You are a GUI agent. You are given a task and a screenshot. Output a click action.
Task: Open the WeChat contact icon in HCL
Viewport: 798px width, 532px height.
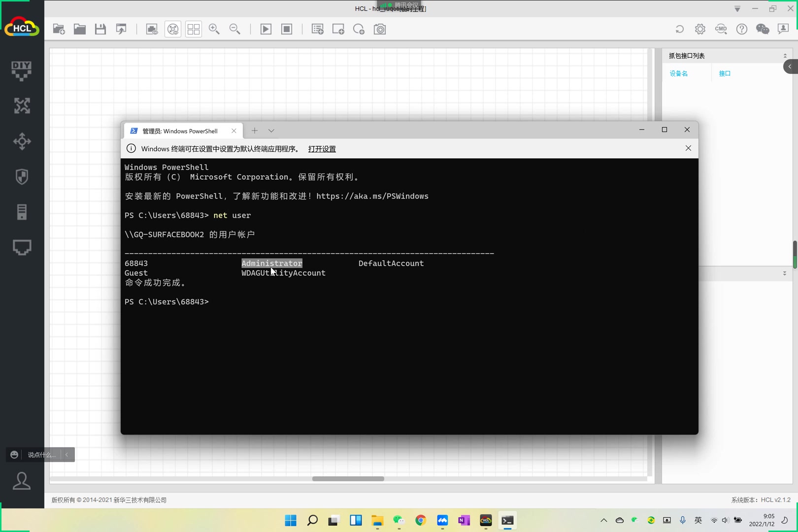click(763, 29)
